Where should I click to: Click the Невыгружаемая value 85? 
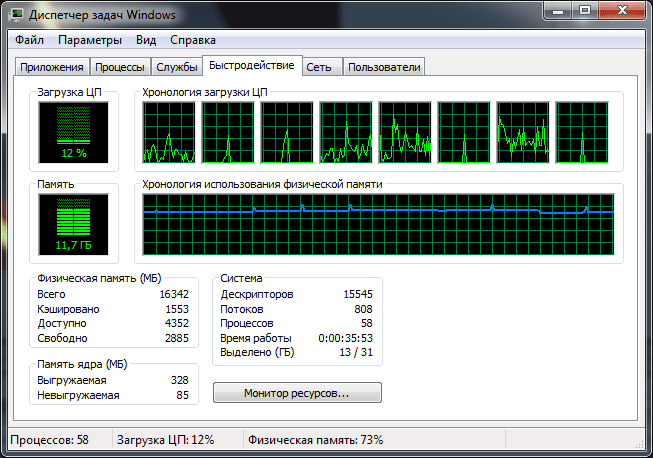click(182, 395)
